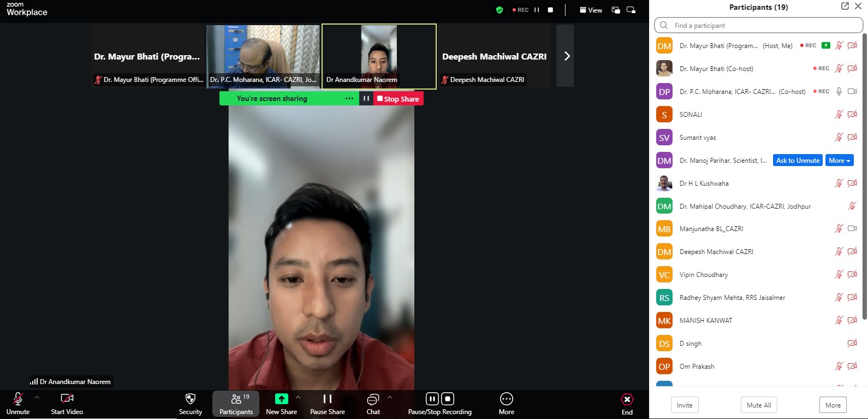Pause sharing from the sharing bar
Image resolution: width=868 pixels, height=419 pixels.
[366, 99]
